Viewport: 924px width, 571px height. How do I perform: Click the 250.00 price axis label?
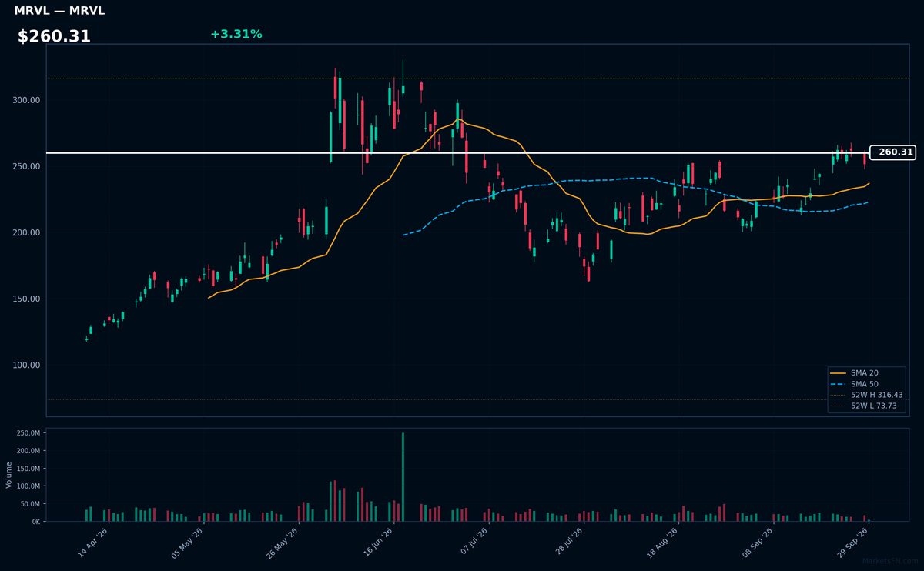(x=26, y=166)
